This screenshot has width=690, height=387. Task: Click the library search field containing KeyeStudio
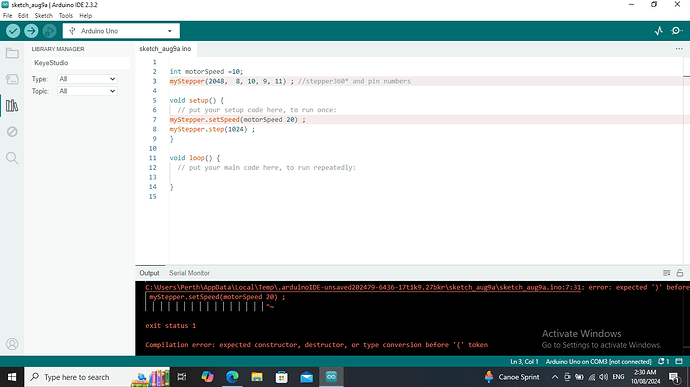81,63
